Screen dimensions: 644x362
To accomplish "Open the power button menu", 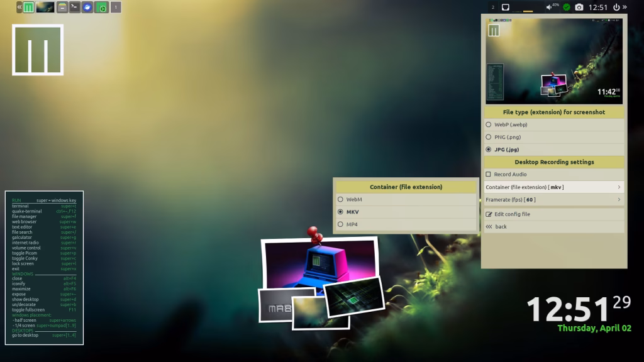I will coord(616,8).
